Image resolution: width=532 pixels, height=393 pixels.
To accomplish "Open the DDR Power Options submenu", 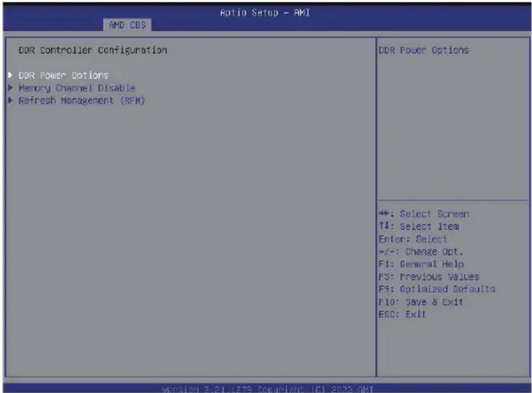I will click(63, 75).
